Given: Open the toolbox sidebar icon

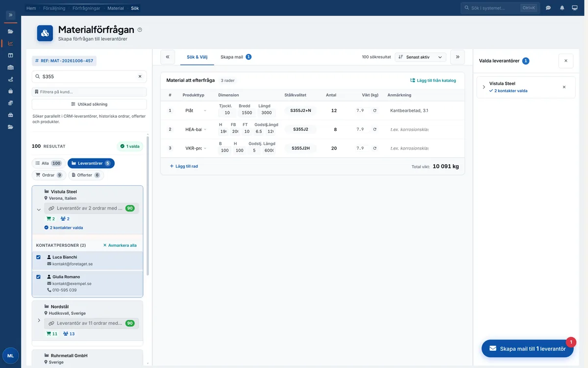Looking at the screenshot, I should (10, 115).
